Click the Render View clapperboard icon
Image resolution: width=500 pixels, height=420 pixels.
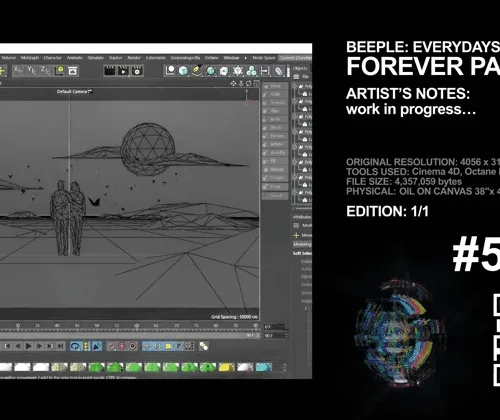coord(110,71)
